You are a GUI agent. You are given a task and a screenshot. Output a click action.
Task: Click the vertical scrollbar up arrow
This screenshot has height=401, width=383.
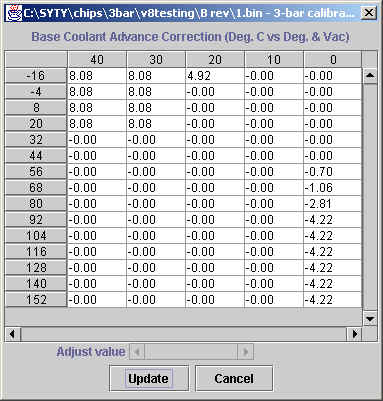click(370, 76)
